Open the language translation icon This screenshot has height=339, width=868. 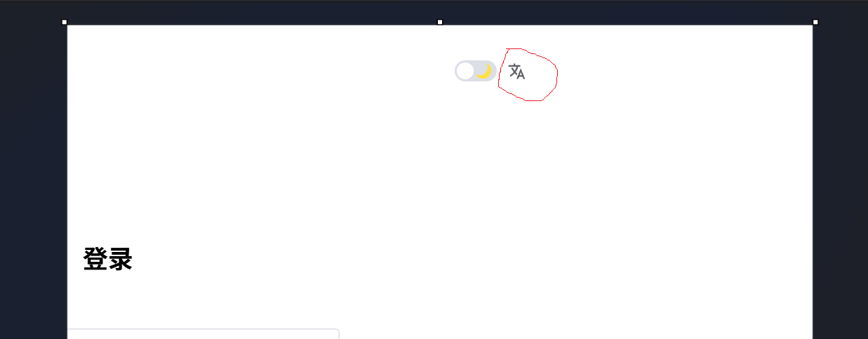516,72
